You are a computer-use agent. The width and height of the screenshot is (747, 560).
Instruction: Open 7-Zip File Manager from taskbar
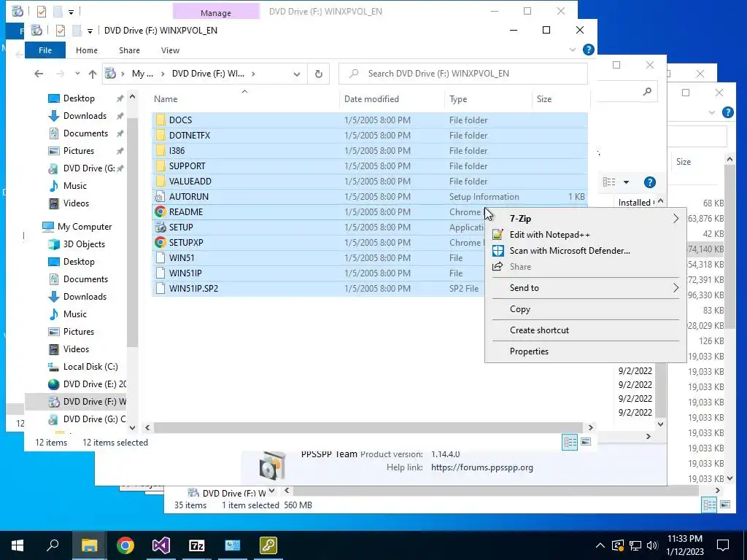197,545
